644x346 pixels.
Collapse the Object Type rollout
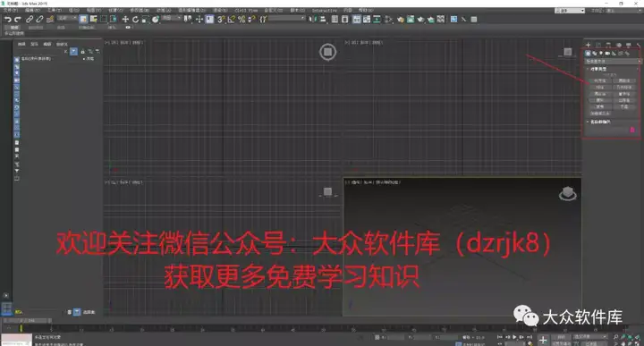point(597,69)
